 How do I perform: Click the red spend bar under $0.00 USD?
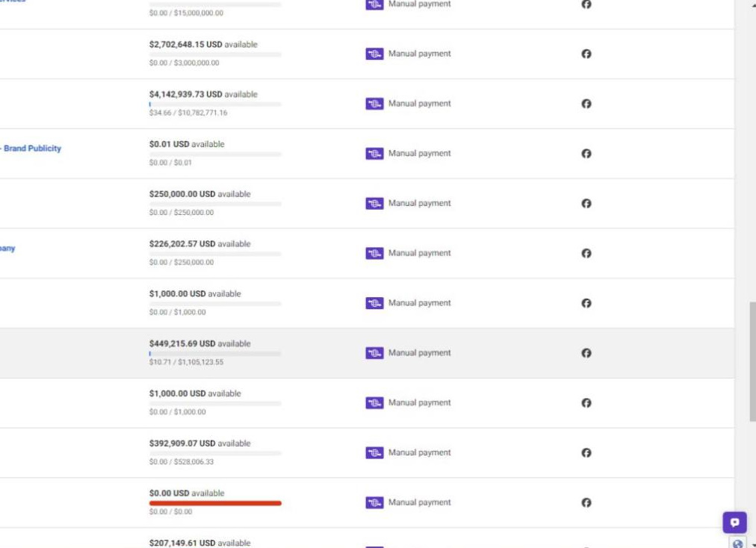[x=215, y=503]
